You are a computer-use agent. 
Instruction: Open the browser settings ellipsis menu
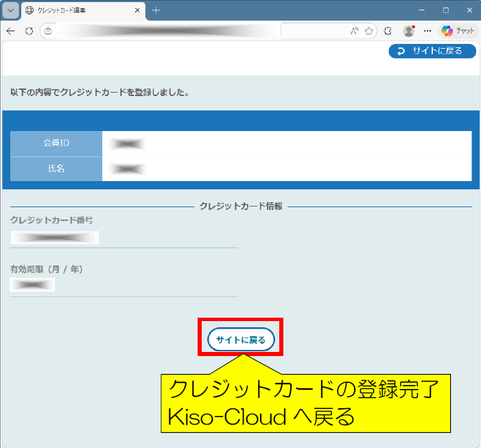(427, 31)
